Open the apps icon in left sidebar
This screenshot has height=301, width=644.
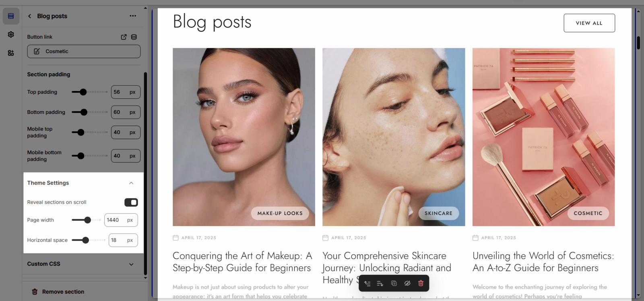tap(11, 53)
